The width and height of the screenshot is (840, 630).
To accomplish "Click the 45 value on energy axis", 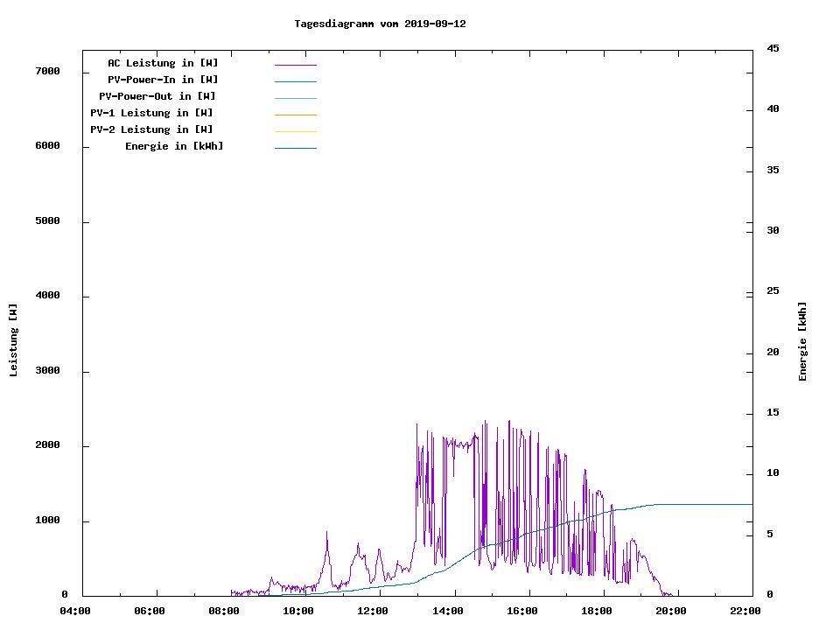I will [773, 48].
